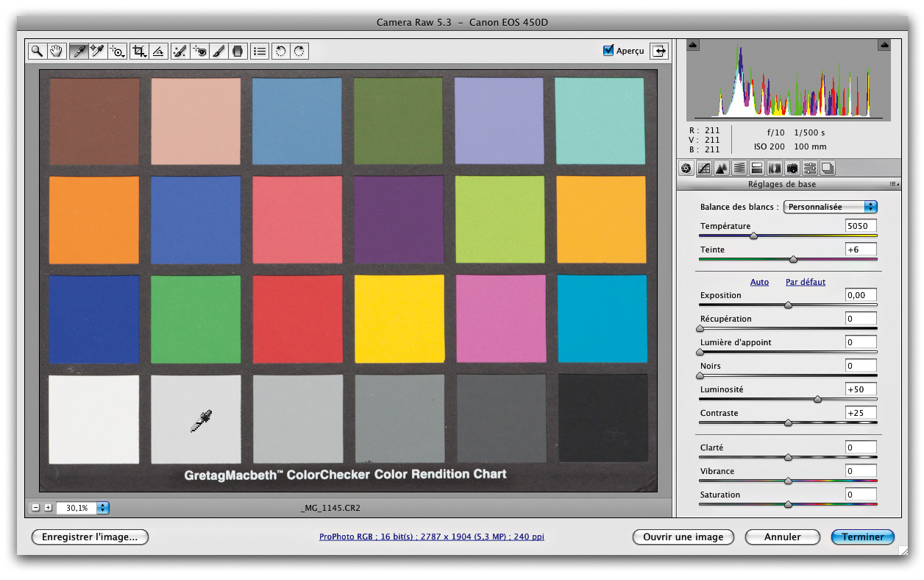This screenshot has width=924, height=580.
Task: Open the Réglages de base panel menu
Action: [894, 184]
